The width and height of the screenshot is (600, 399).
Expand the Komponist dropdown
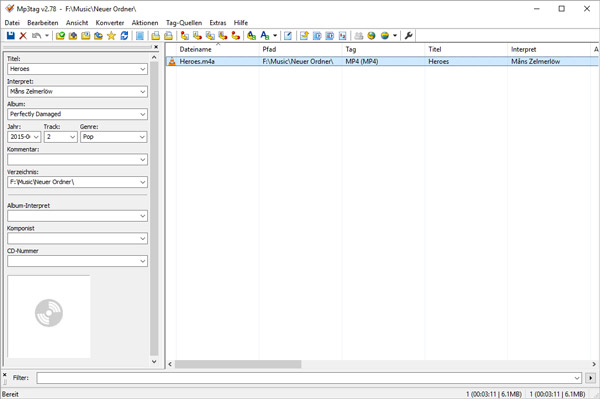pyautogui.click(x=142, y=239)
